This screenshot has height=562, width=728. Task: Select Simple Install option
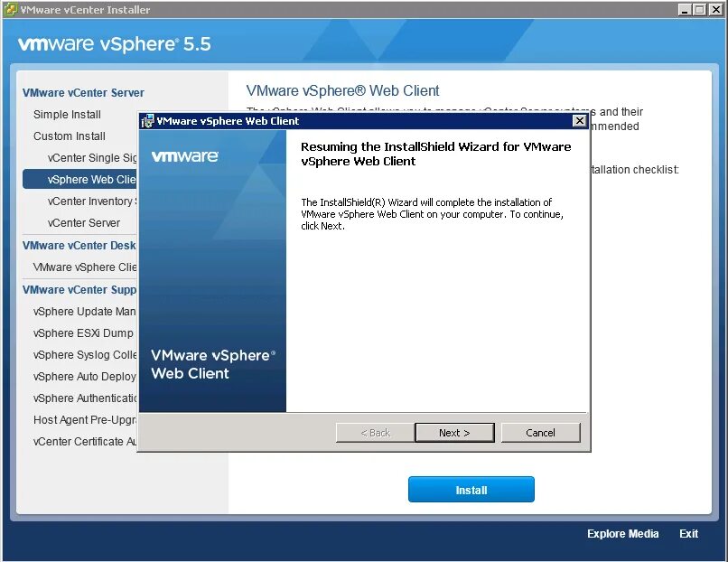(67, 114)
